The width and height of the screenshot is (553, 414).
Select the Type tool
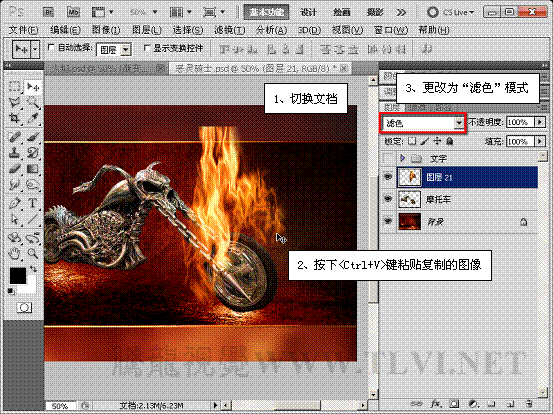[x=33, y=203]
